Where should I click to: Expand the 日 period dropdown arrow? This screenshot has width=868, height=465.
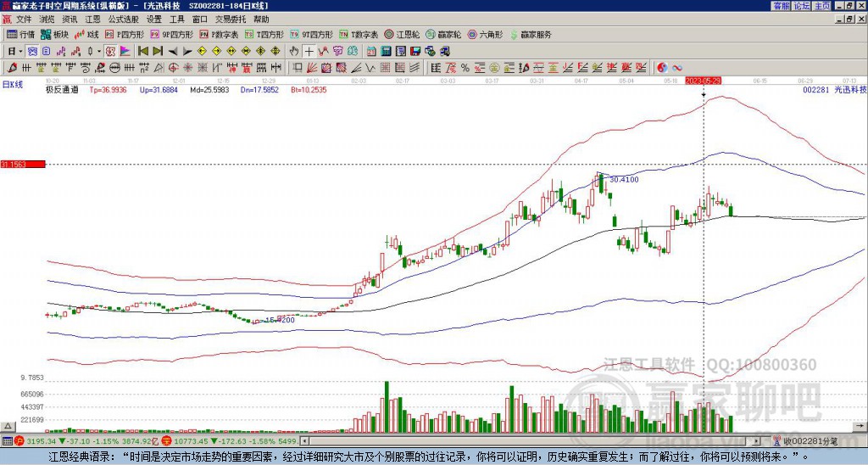(21, 51)
